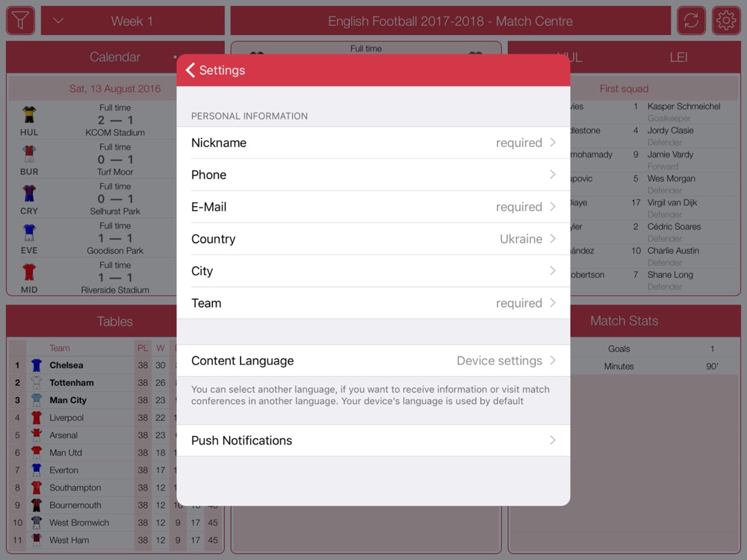Screen dimensions: 747x560
Task: Select the HUL team jersey icon
Action: (x=29, y=115)
